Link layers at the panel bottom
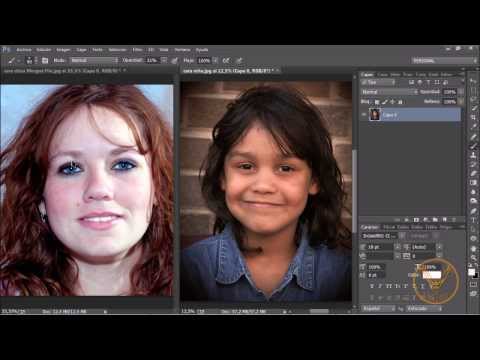This screenshot has width=480, height=360. [397, 220]
